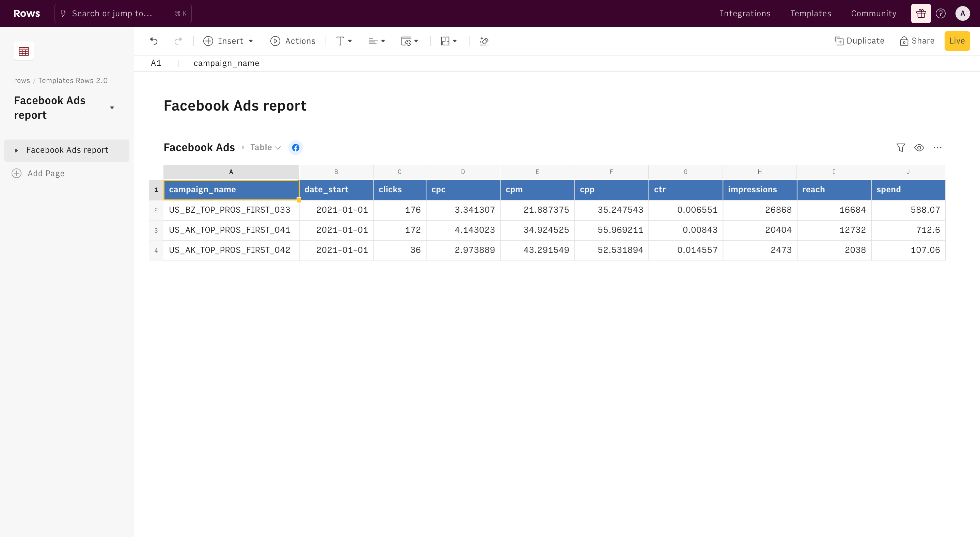Click the redo arrow icon
Image resolution: width=980 pixels, height=537 pixels.
[178, 41]
